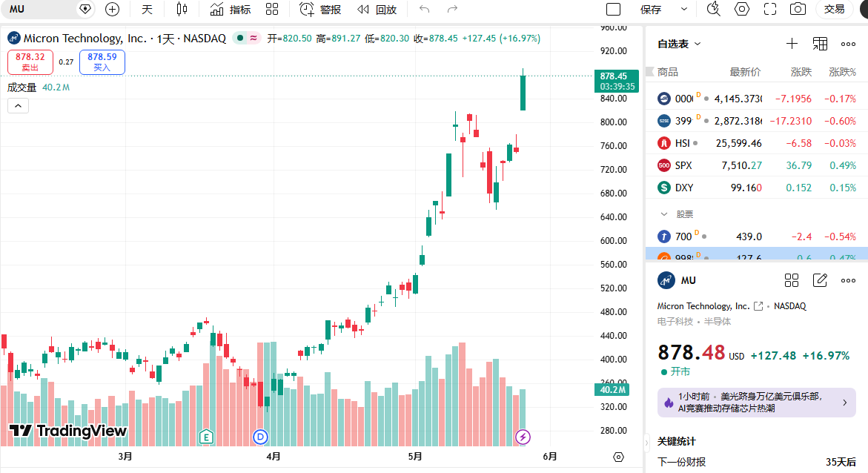Expand the save options dropdown arrow

coord(684,9)
